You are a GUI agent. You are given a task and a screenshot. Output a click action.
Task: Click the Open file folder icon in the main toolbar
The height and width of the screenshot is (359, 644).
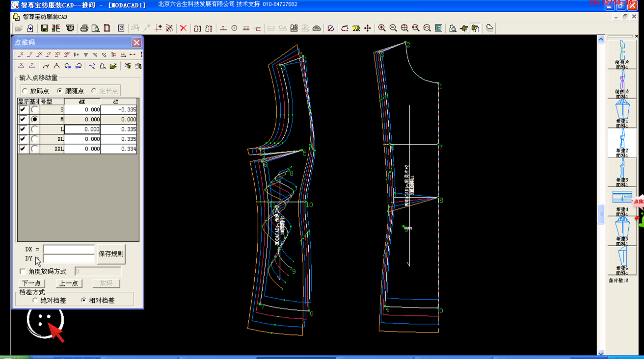[19, 28]
